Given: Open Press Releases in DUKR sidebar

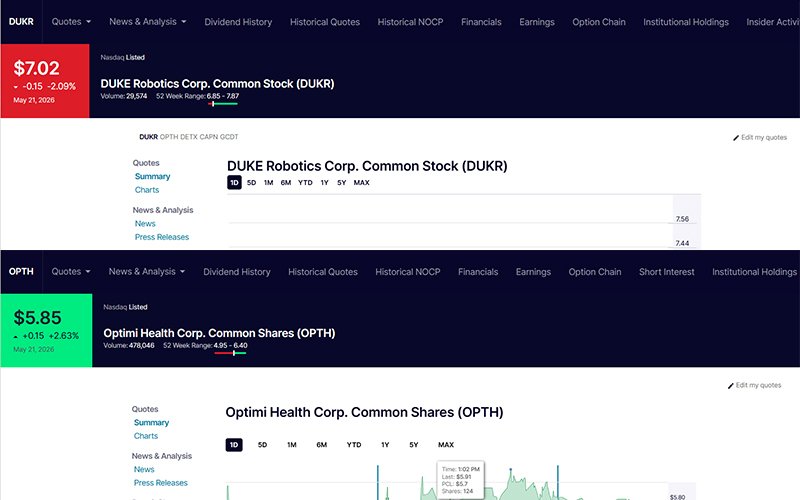Looking at the screenshot, I should click(162, 237).
